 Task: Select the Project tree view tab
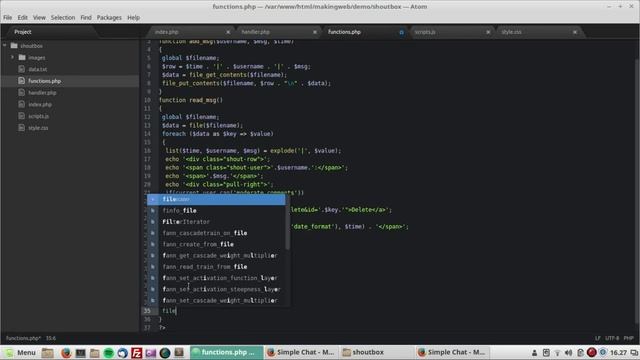[23, 32]
